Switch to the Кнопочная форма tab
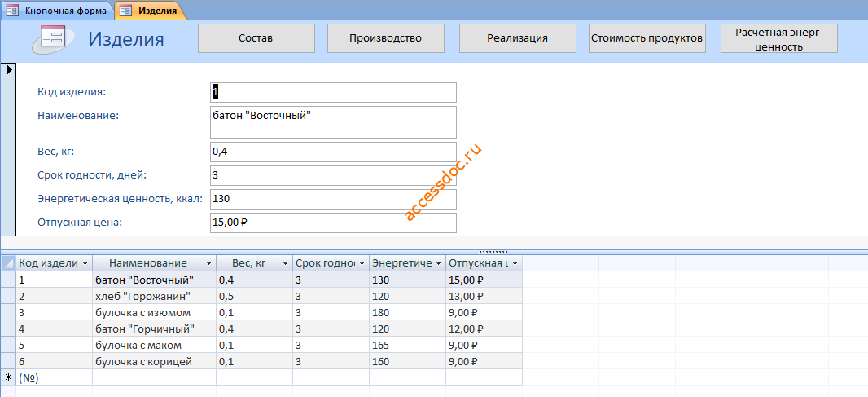This screenshot has height=397, width=868. (57, 11)
